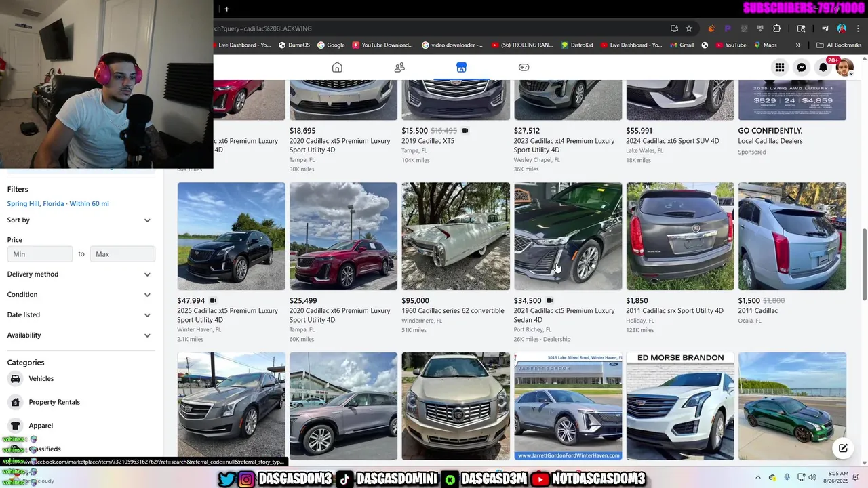
Task: Click the purple P extension icon
Action: pos(728,28)
